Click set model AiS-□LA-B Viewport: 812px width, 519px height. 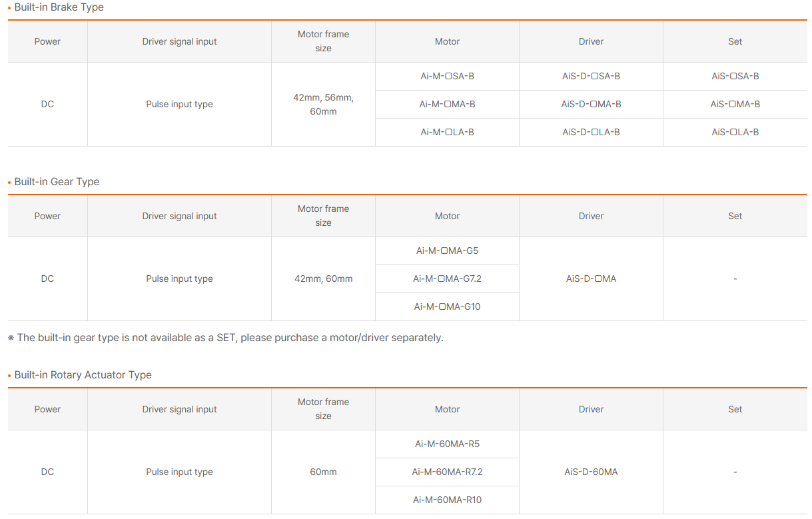click(x=735, y=132)
